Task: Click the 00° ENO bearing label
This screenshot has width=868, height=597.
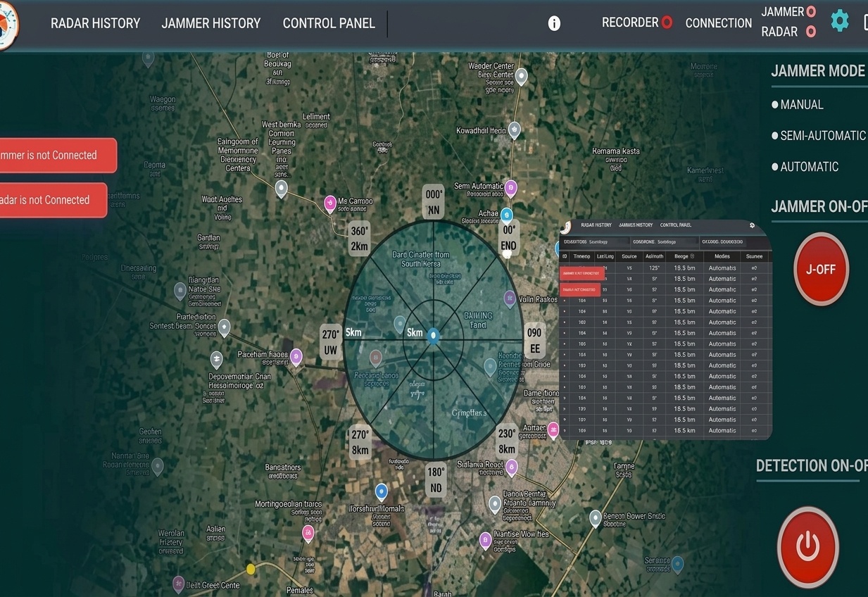Action: point(508,238)
